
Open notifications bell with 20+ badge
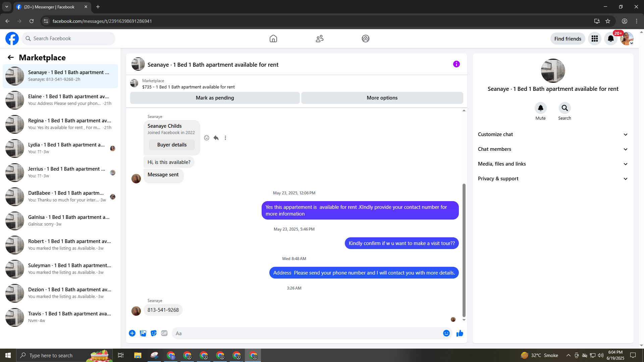tap(611, 39)
